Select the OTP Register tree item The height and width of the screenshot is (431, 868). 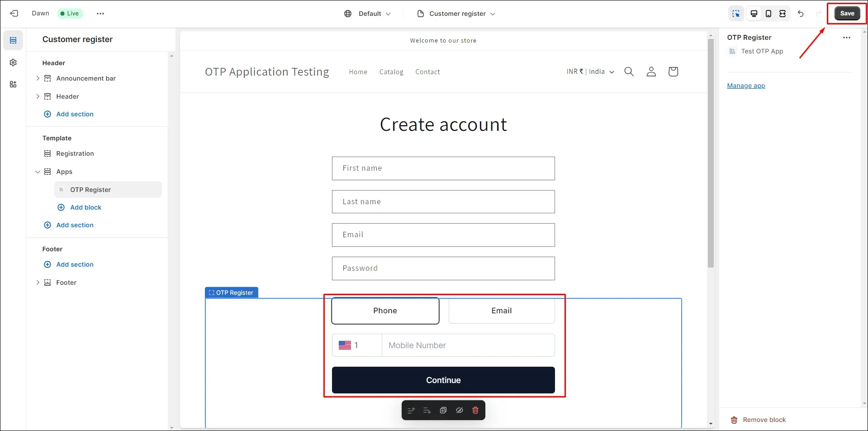click(108, 190)
